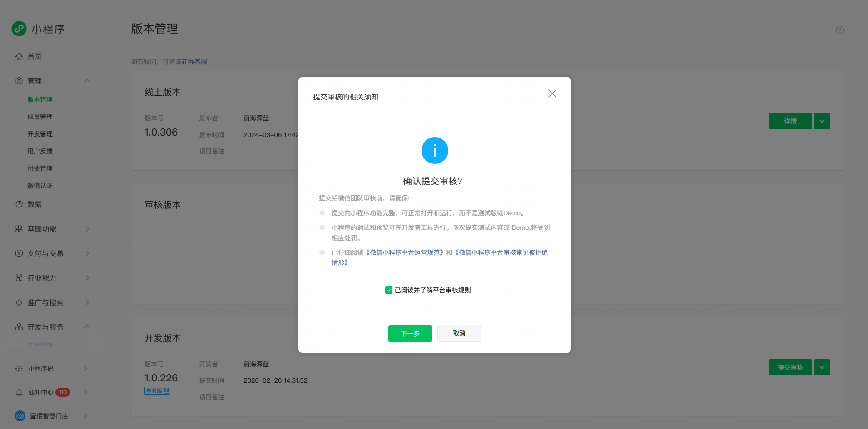Open 微信认证 in sidebar
The image size is (868, 429).
[x=40, y=186]
